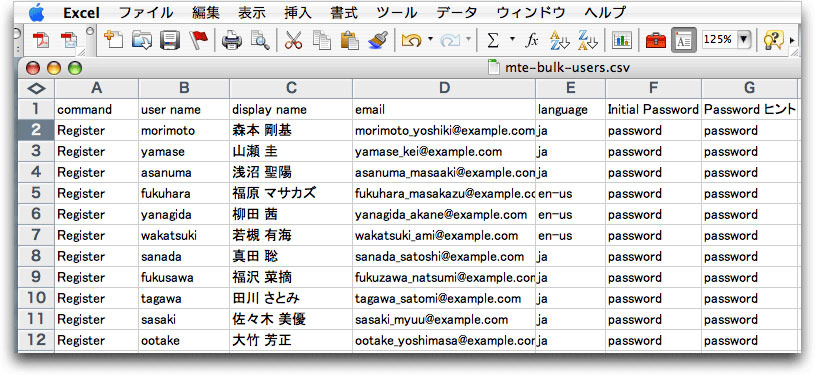The width and height of the screenshot is (815, 376).
Task: Click the Help lightbulb icon
Action: (x=773, y=40)
